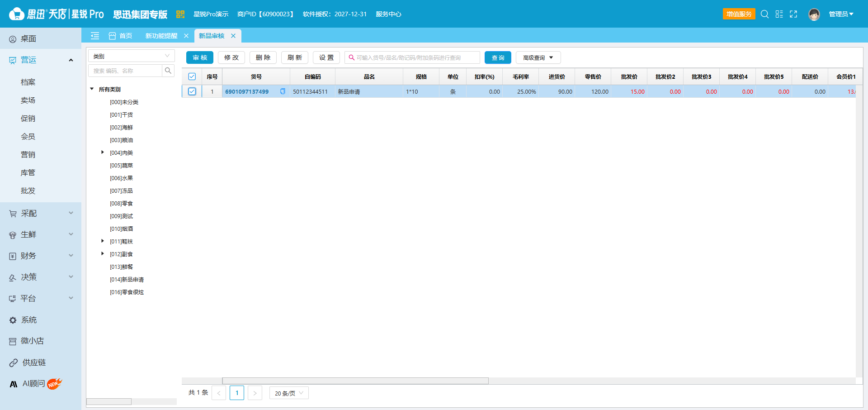Open the 20条/页 page size dropdown
The height and width of the screenshot is (410, 868).
click(289, 393)
